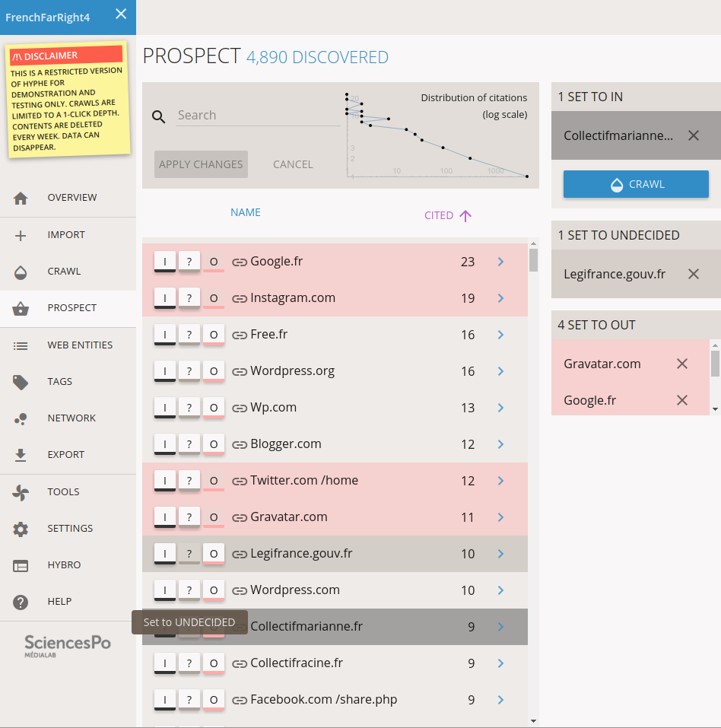This screenshot has width=721, height=728.
Task: Click the Hybro browser icon
Action: click(21, 566)
